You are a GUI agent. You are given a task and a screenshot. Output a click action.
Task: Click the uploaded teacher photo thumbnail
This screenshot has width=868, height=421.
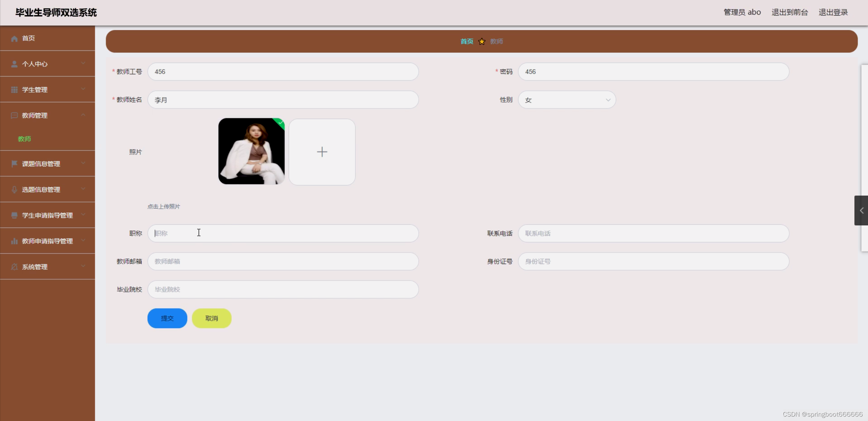(251, 151)
